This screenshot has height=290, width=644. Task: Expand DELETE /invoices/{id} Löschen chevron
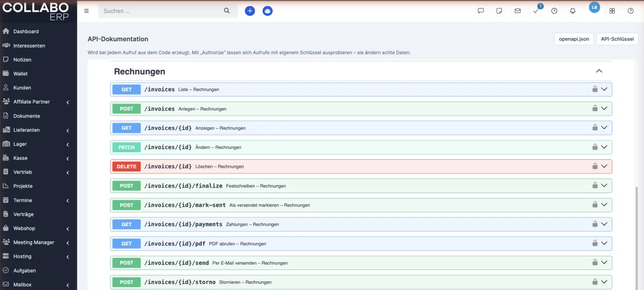tap(604, 166)
